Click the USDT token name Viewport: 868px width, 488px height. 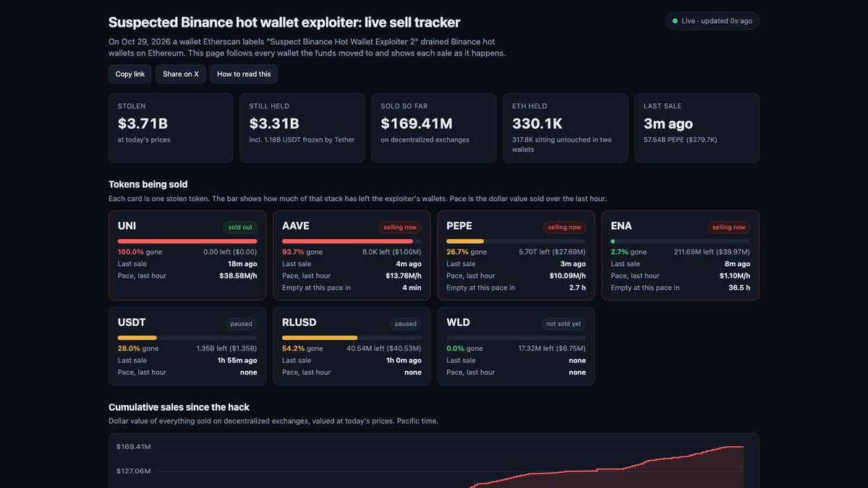pos(132,323)
